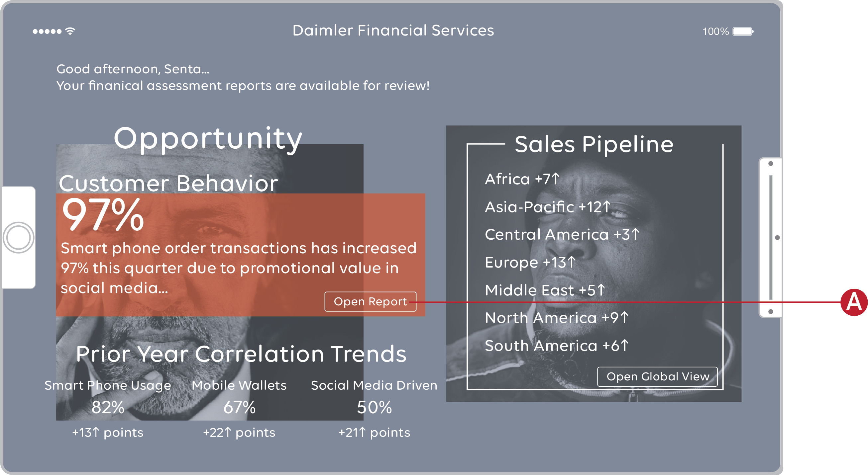Choose the Asia-Pacific +12 entry
Image resolution: width=868 pixels, height=475 pixels.
[548, 207]
